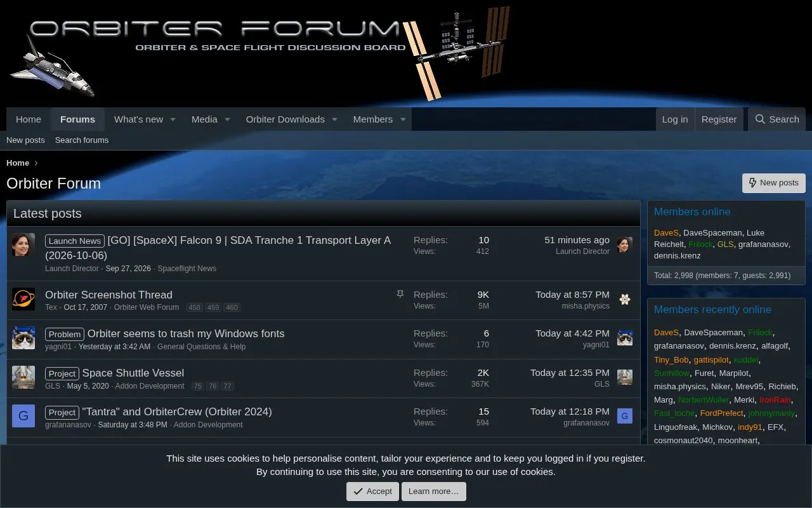Click the Launch News prefix label

[x=75, y=241]
